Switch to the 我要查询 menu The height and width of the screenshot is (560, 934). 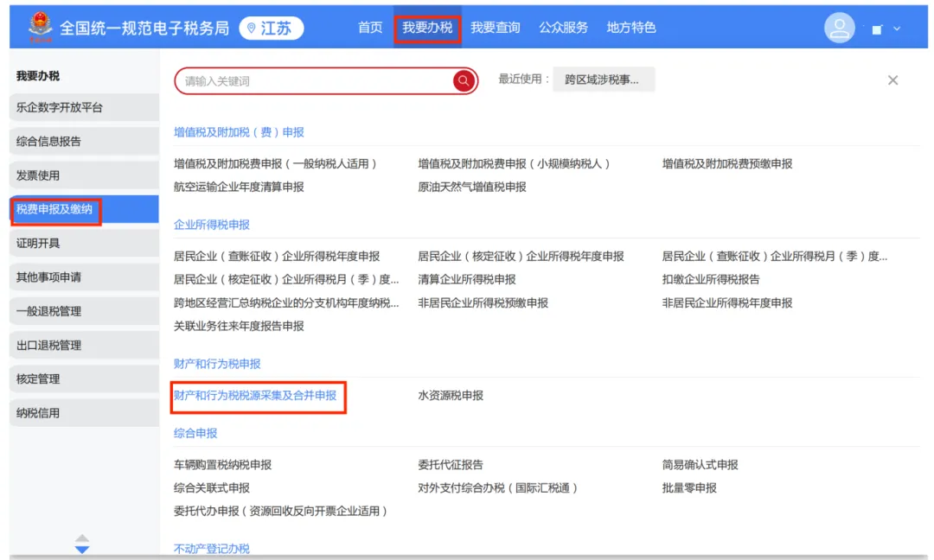495,27
